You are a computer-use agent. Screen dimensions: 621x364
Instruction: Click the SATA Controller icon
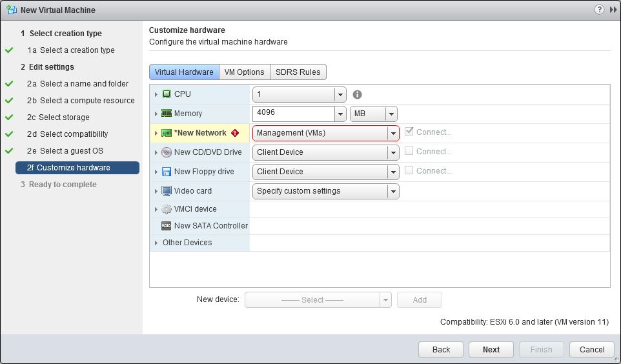[x=167, y=226]
